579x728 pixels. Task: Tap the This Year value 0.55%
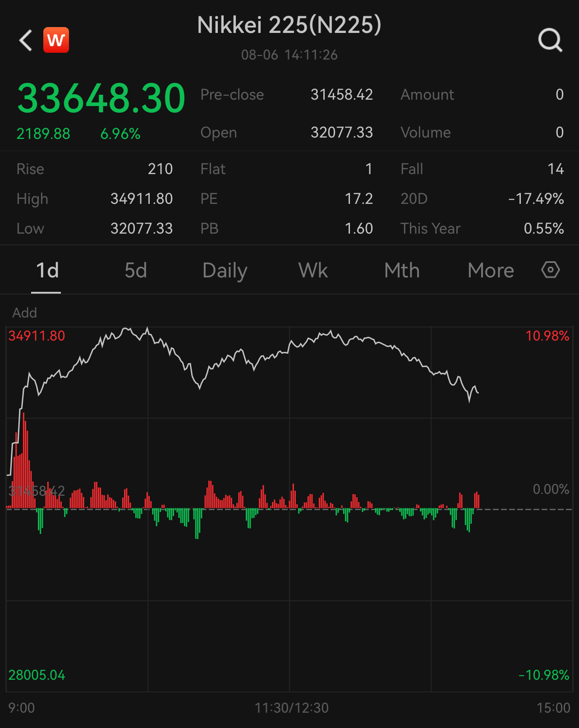coord(544,229)
